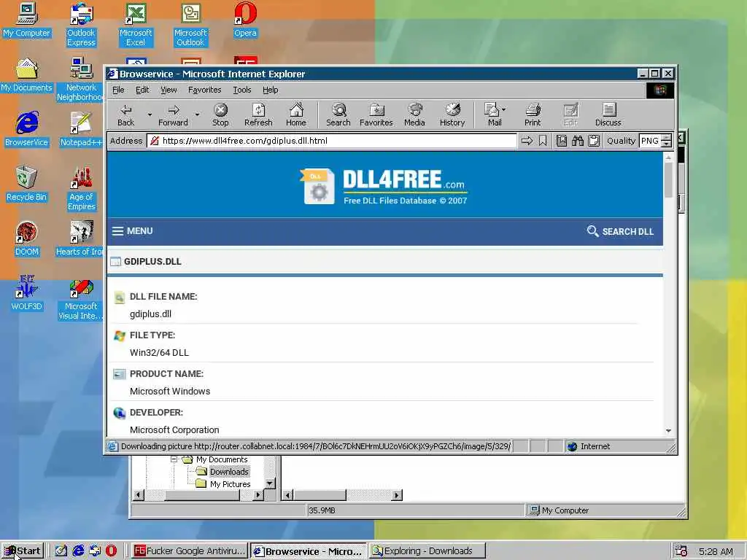Click browser scrollbar down arrow
The image size is (747, 560).
pyautogui.click(x=668, y=430)
